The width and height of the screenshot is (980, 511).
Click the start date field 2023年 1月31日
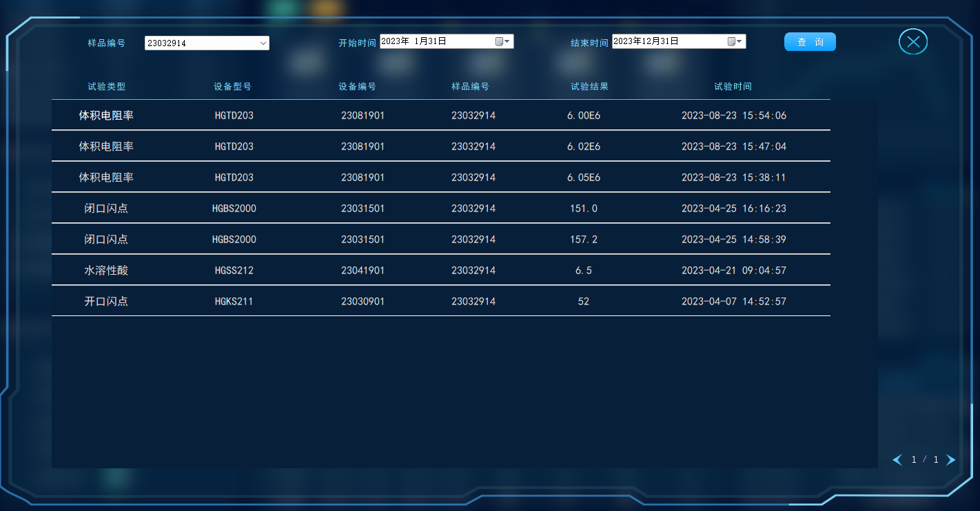click(x=434, y=41)
